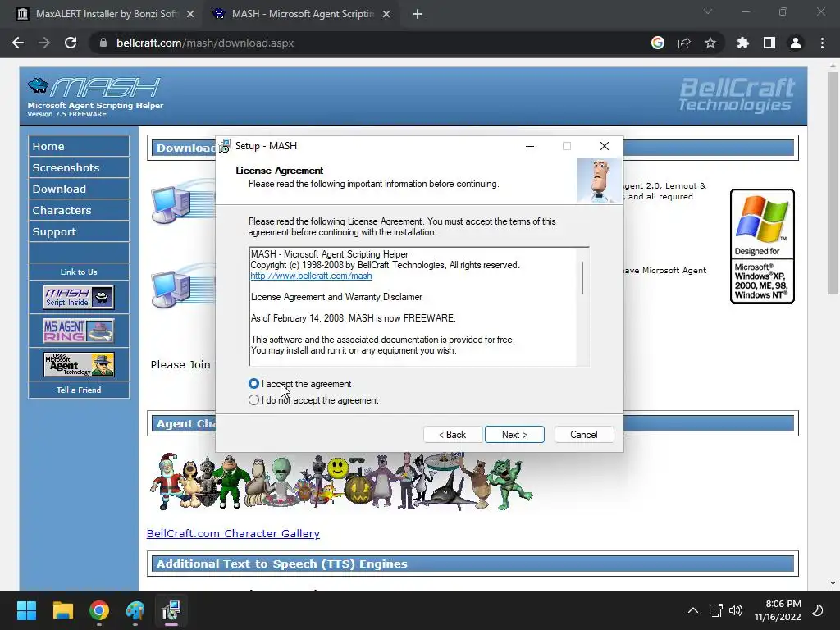This screenshot has height=630, width=840.
Task: Click Next in MASH setup
Action: click(514, 435)
